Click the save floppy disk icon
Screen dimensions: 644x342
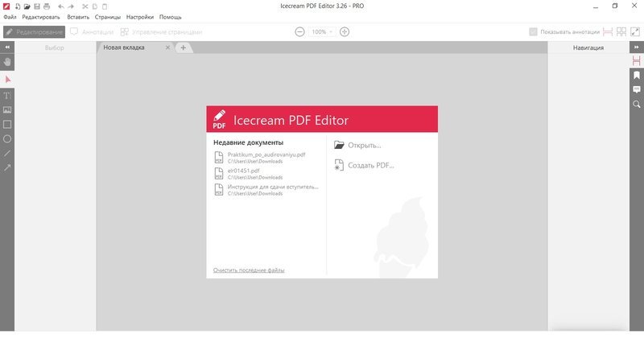pyautogui.click(x=37, y=6)
